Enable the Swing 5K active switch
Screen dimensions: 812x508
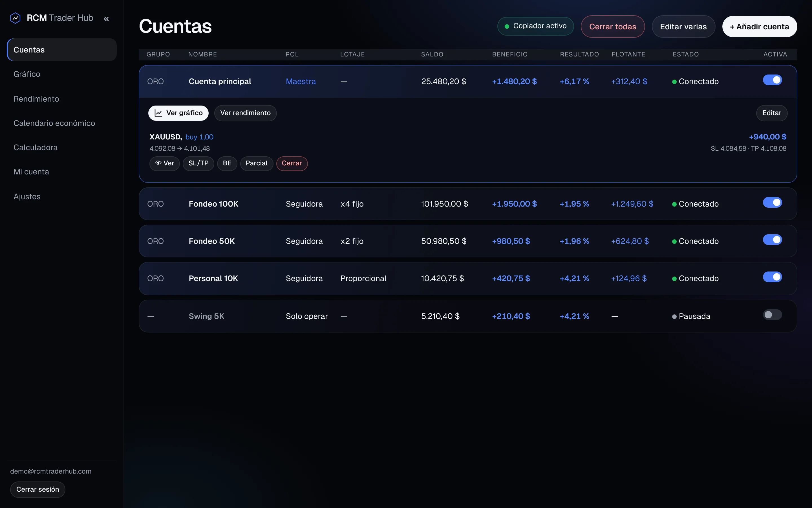tap(772, 315)
